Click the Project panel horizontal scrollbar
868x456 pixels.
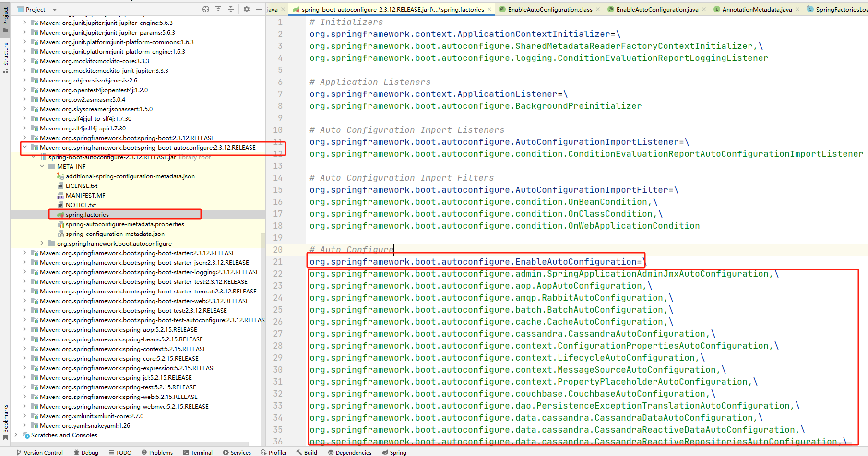tap(130, 444)
